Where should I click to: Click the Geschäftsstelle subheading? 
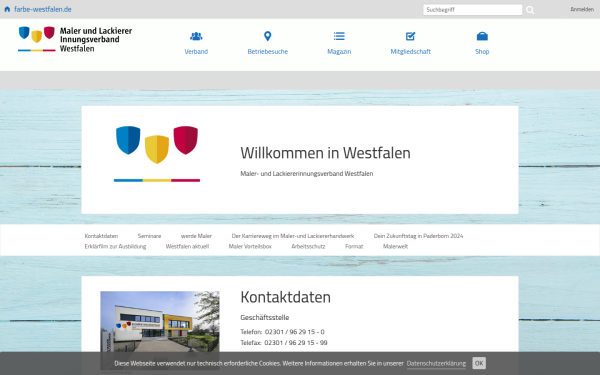coord(264,317)
